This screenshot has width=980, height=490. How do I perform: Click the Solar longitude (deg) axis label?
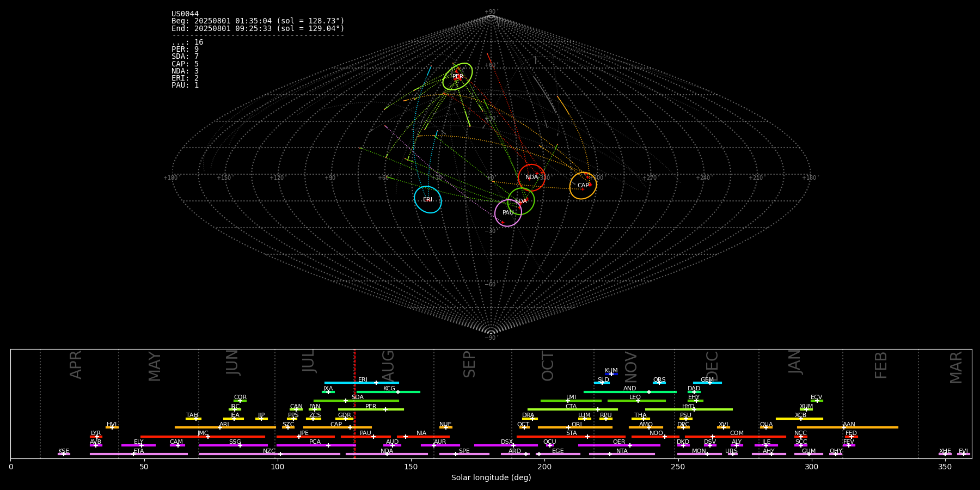pos(491,478)
